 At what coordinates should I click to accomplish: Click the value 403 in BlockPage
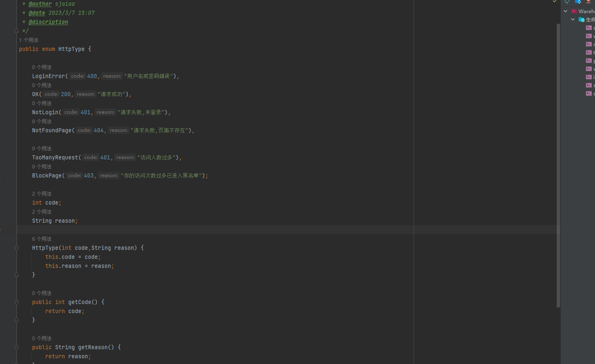point(89,175)
